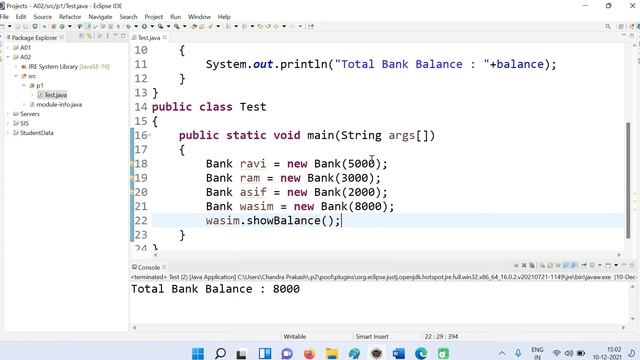This screenshot has width=640, height=360.
Task: Open the Project menu
Action: click(x=153, y=17)
